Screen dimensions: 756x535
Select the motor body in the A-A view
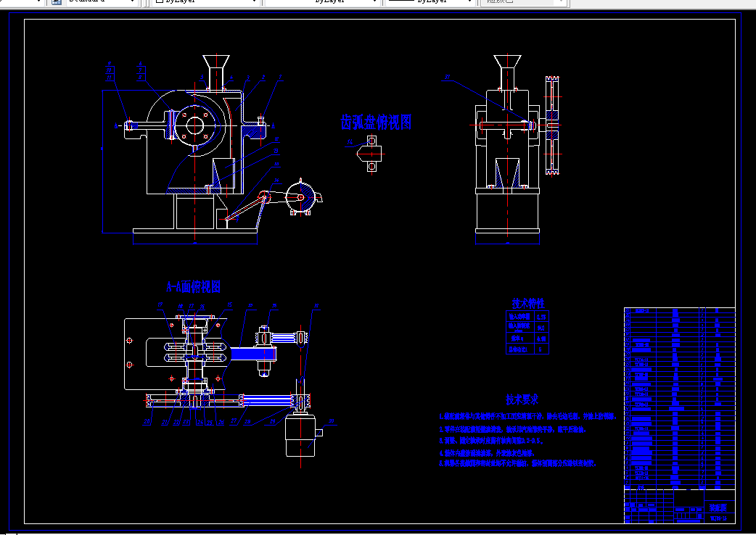[300, 436]
